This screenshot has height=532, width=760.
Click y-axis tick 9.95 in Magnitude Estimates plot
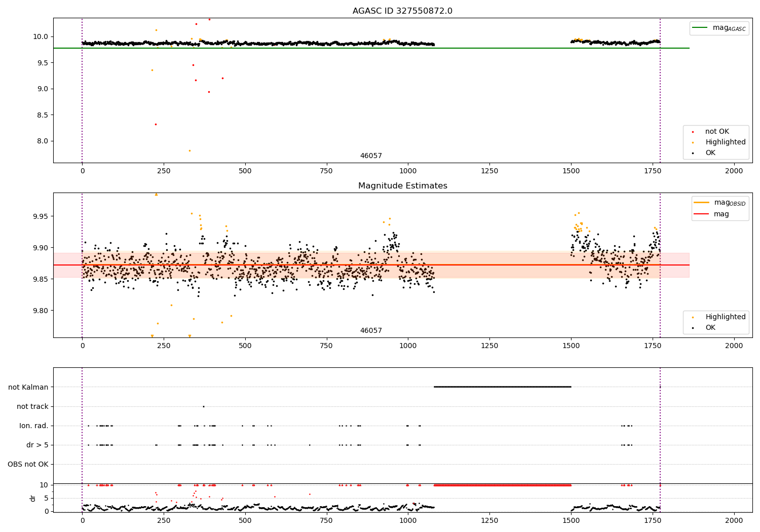(x=41, y=216)
